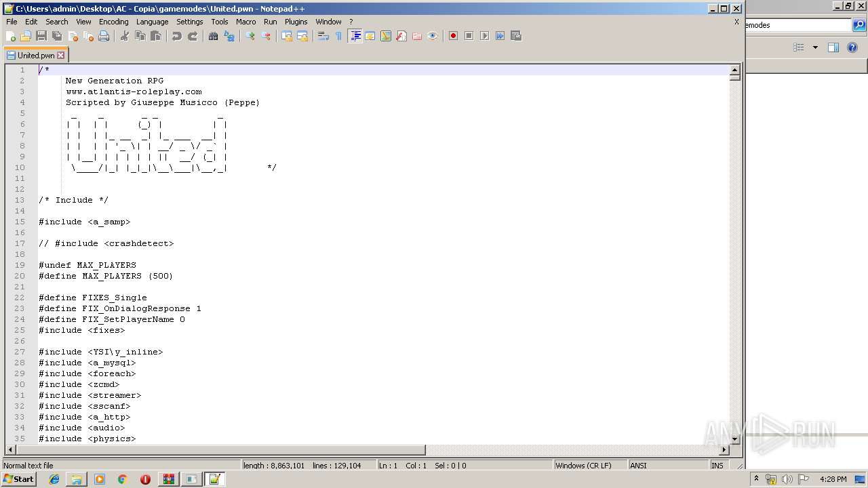Viewport: 868px width, 488px height.
Task: Open a file via toolbar Open icon
Action: 26,36
